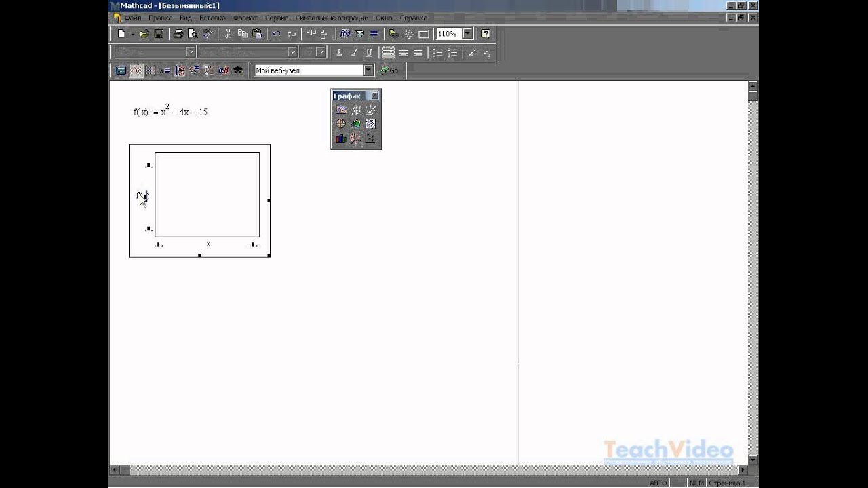Print the worksheet using the printer icon

pos(178,33)
